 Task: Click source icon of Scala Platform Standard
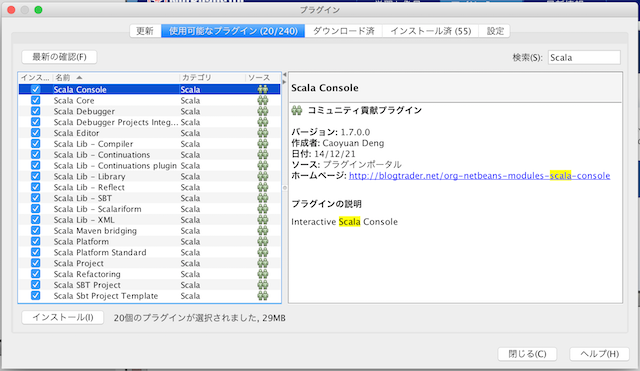pyautogui.click(x=263, y=252)
